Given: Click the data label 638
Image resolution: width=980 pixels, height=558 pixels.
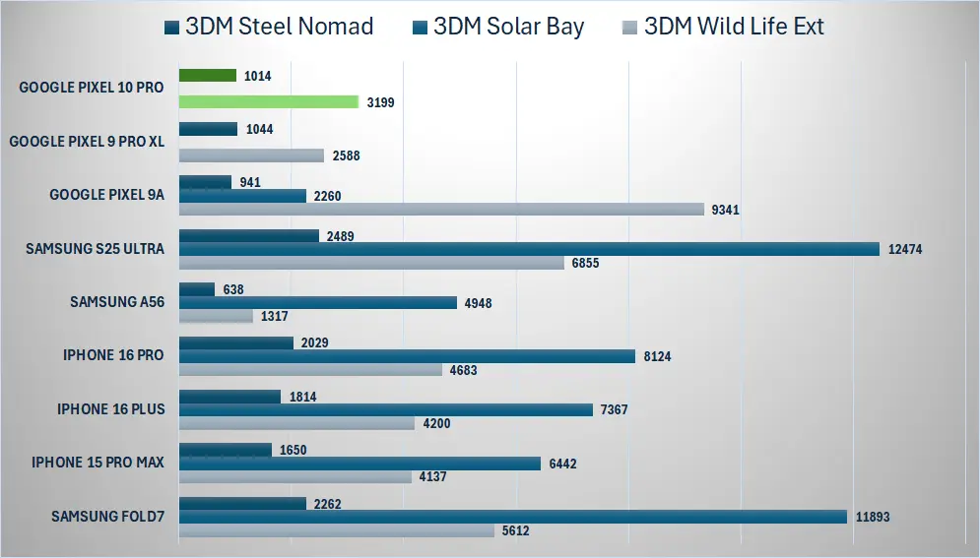Looking at the screenshot, I should pyautogui.click(x=233, y=289).
